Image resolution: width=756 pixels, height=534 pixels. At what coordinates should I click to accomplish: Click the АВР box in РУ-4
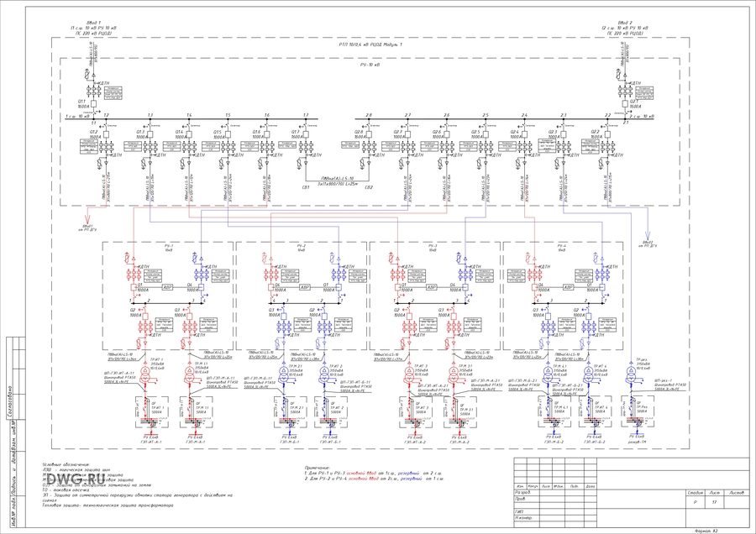pos(569,287)
